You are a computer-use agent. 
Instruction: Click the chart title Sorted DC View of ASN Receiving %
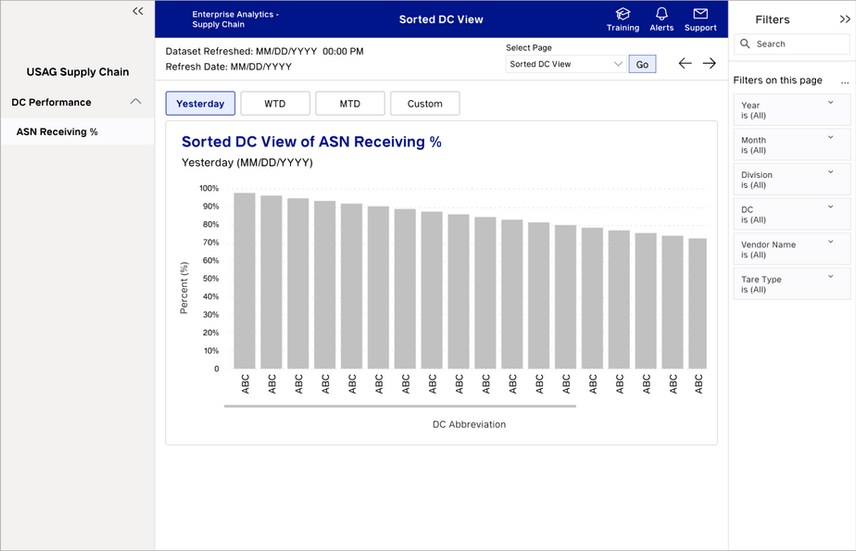(x=311, y=141)
